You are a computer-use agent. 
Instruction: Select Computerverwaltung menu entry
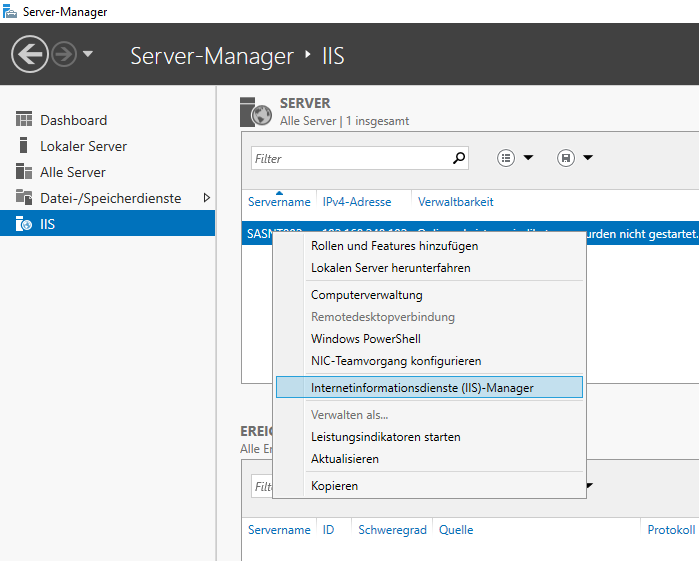pyautogui.click(x=366, y=295)
